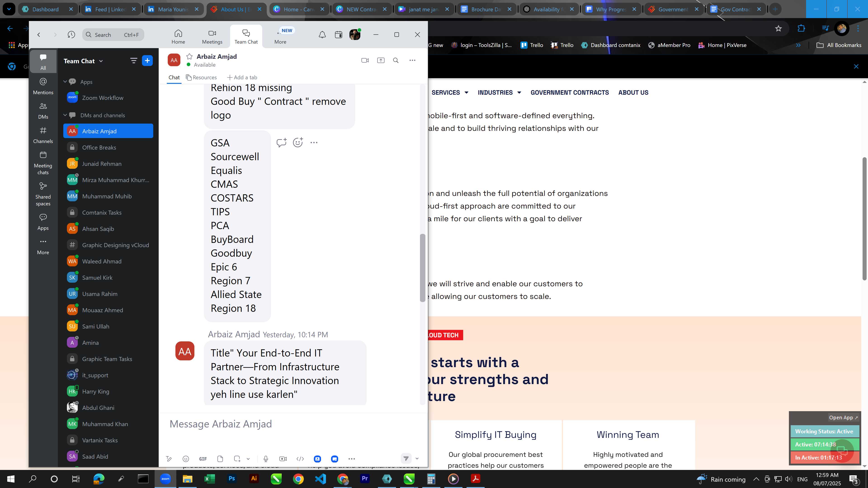
Task: Click the Zoom chat scrollbar thumb
Action: 422,268
